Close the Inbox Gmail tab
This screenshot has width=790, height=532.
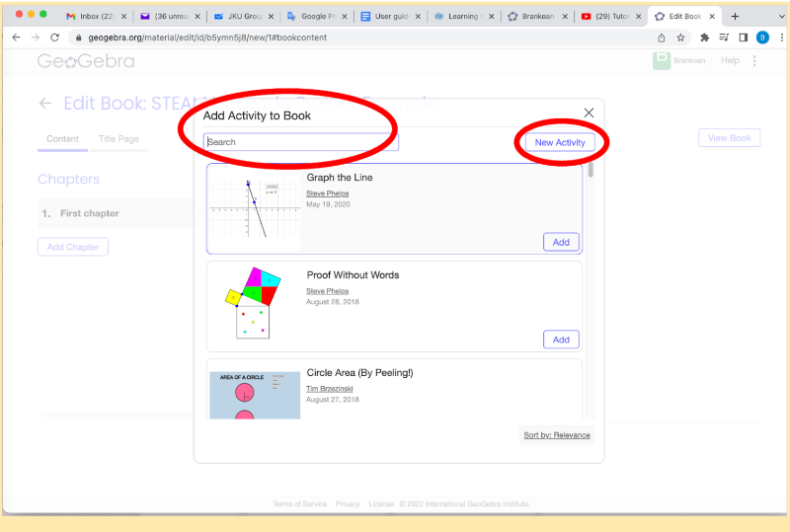123,17
